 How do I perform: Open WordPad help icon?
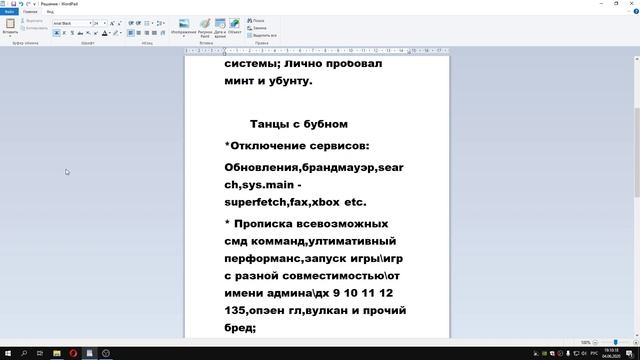click(636, 11)
